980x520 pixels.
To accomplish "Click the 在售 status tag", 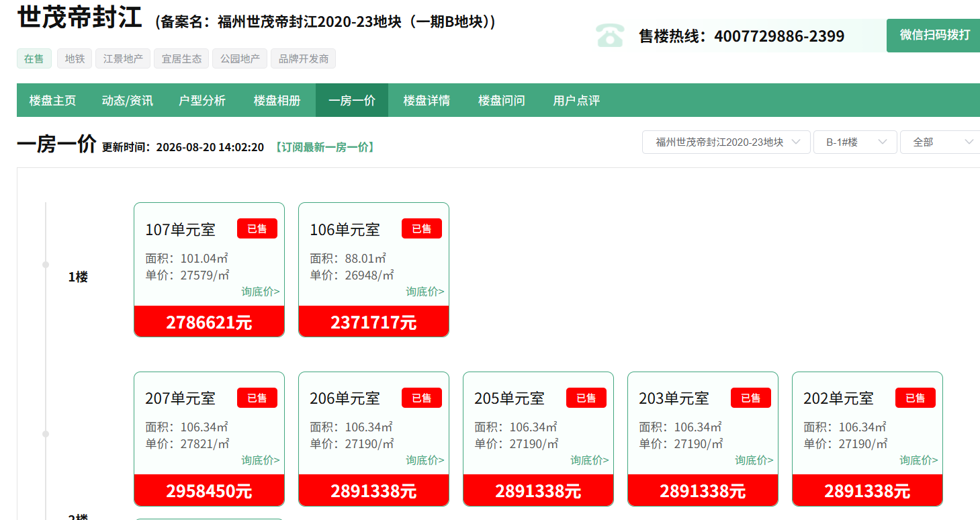I will click(x=34, y=58).
